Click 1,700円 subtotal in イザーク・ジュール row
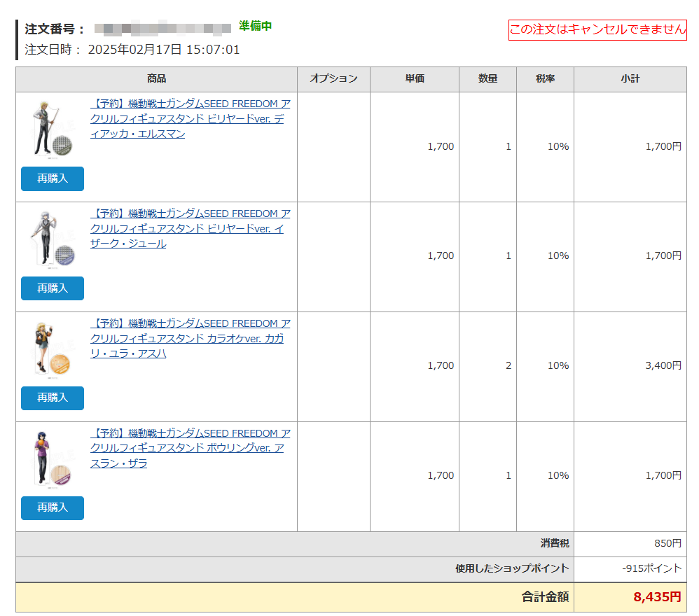This screenshot has width=699, height=616. click(x=663, y=255)
